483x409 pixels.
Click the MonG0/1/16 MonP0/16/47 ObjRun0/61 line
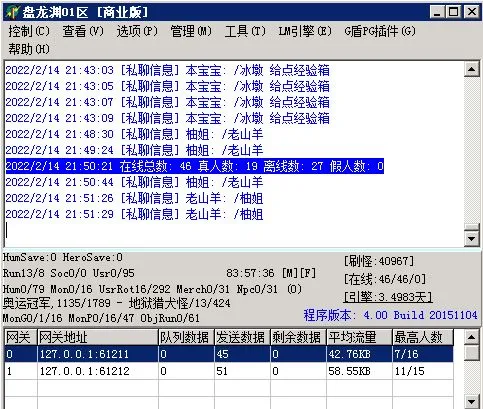click(x=101, y=318)
